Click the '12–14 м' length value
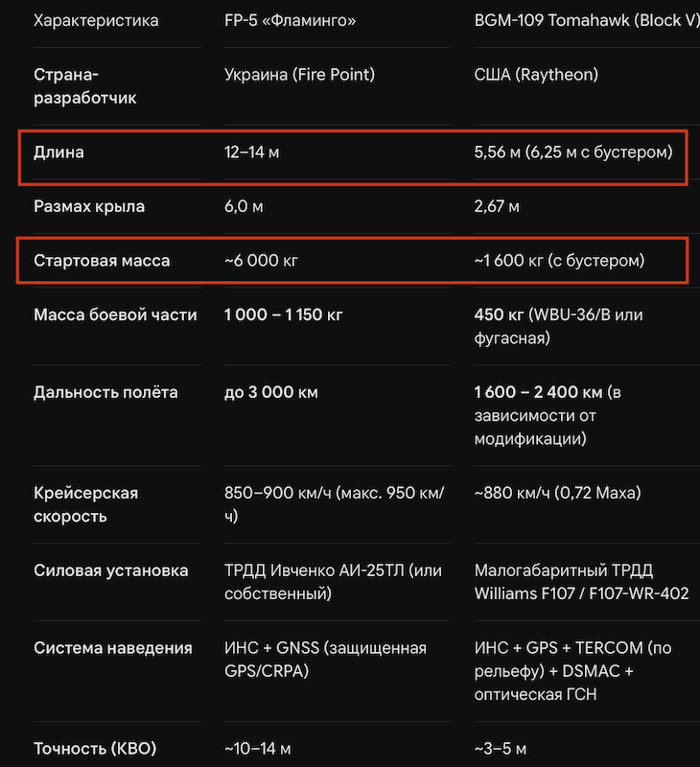Screen dimensions: 700x767 click(x=252, y=152)
